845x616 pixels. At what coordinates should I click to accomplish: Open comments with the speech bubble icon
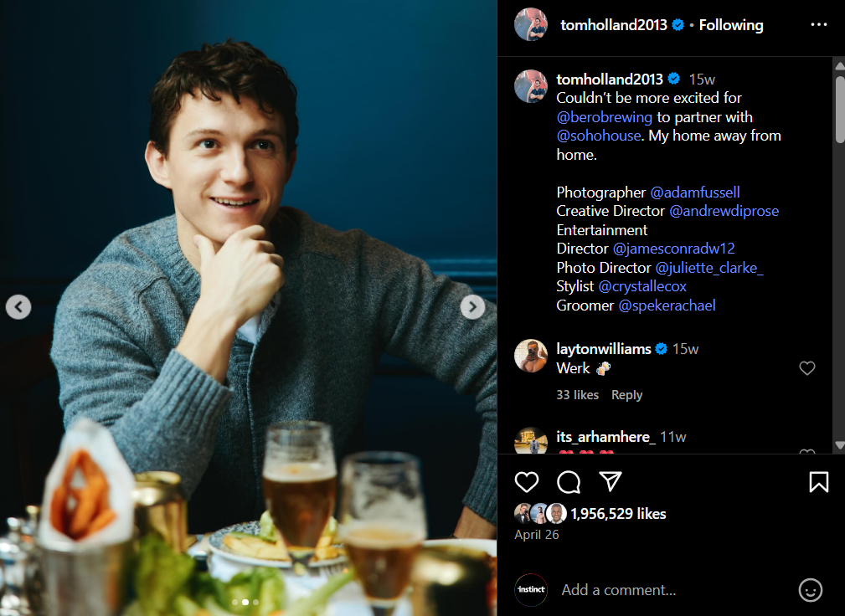point(568,482)
